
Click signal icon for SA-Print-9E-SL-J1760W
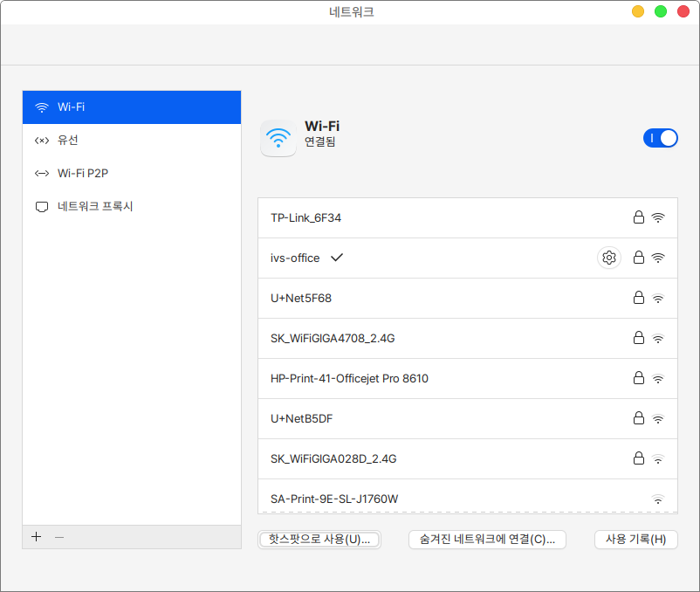click(658, 499)
